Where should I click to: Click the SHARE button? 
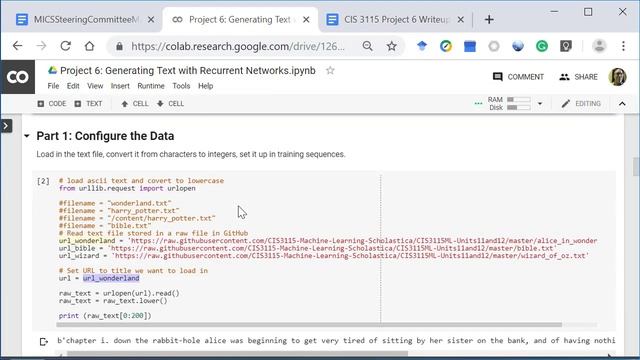[x=578, y=77]
